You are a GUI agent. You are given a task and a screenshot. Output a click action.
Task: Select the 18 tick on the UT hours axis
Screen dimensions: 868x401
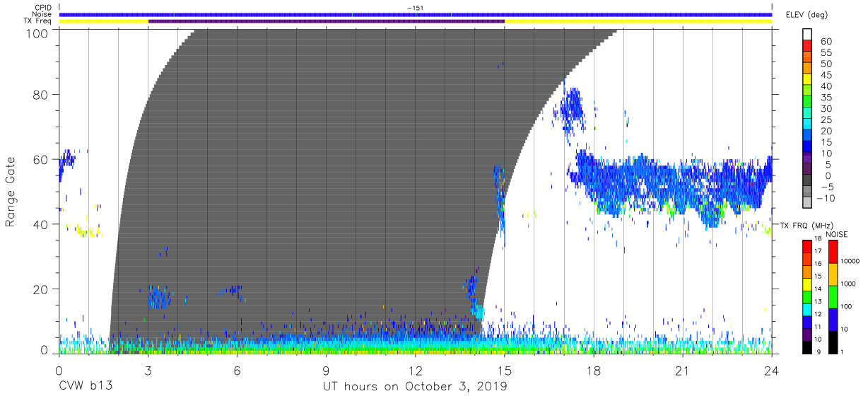click(x=594, y=371)
